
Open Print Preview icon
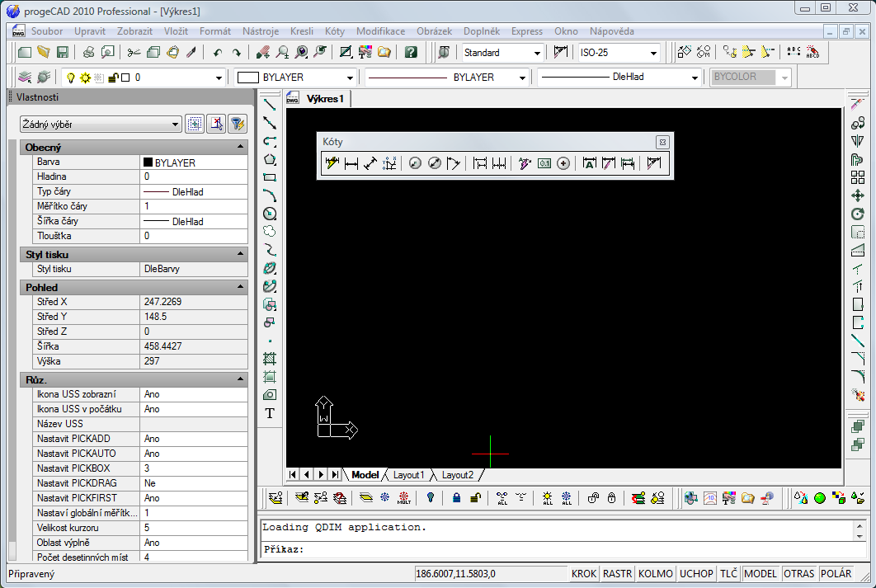click(x=107, y=53)
